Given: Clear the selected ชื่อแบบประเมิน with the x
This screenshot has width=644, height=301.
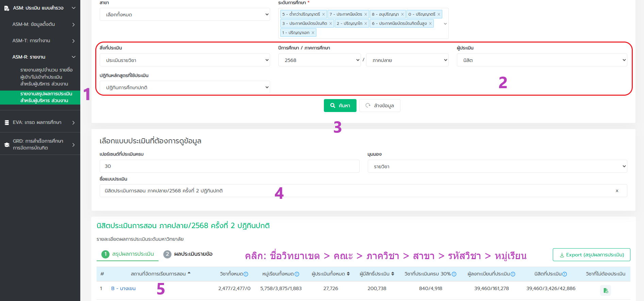Looking at the screenshot, I should (x=617, y=191).
